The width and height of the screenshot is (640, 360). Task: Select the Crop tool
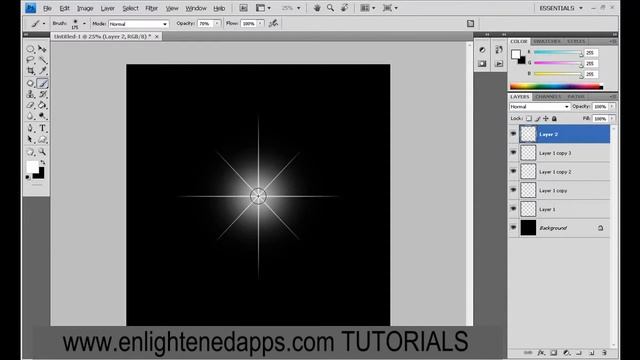coord(30,71)
